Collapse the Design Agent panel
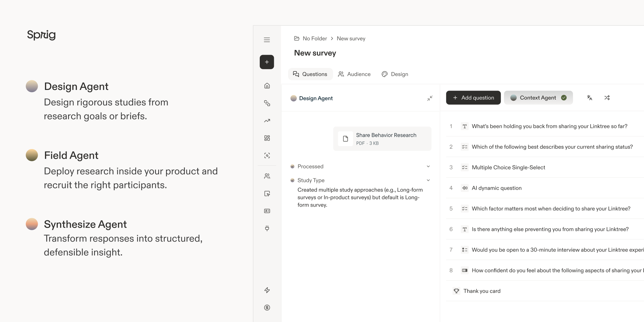644x322 pixels. pyautogui.click(x=430, y=98)
